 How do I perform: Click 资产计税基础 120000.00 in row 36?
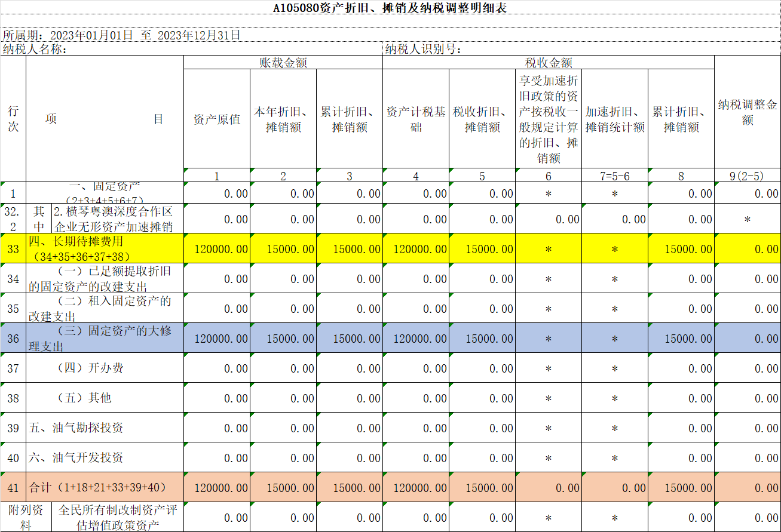coord(416,338)
